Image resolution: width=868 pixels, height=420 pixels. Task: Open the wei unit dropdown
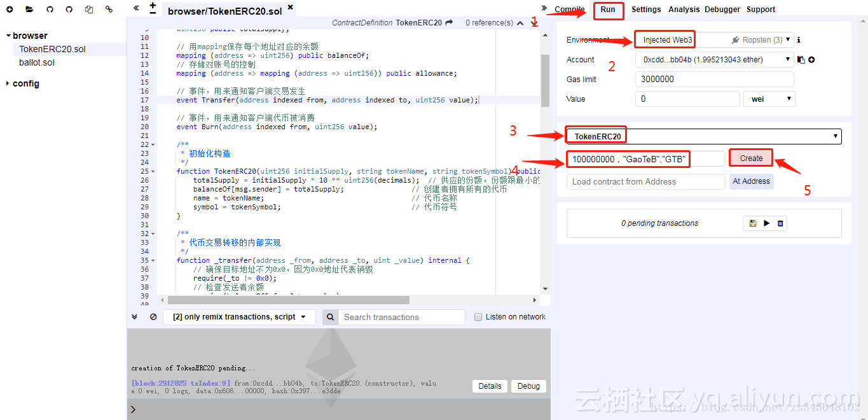pos(769,99)
